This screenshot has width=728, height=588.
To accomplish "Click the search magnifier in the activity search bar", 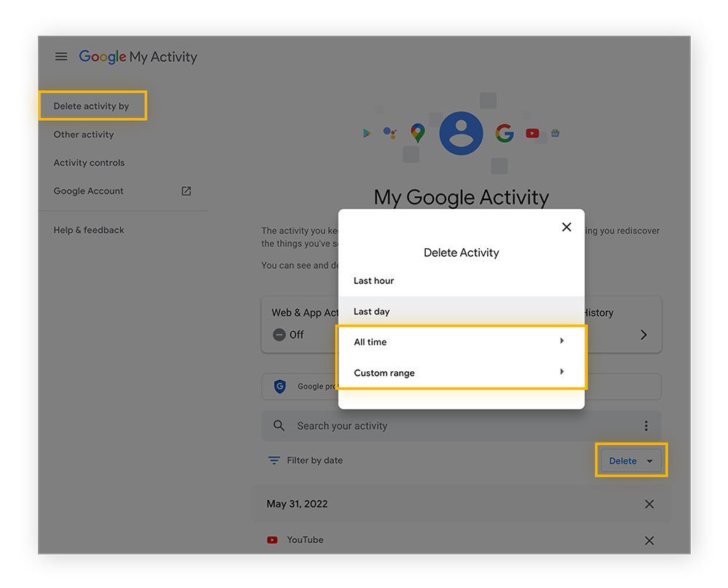I will click(x=279, y=426).
